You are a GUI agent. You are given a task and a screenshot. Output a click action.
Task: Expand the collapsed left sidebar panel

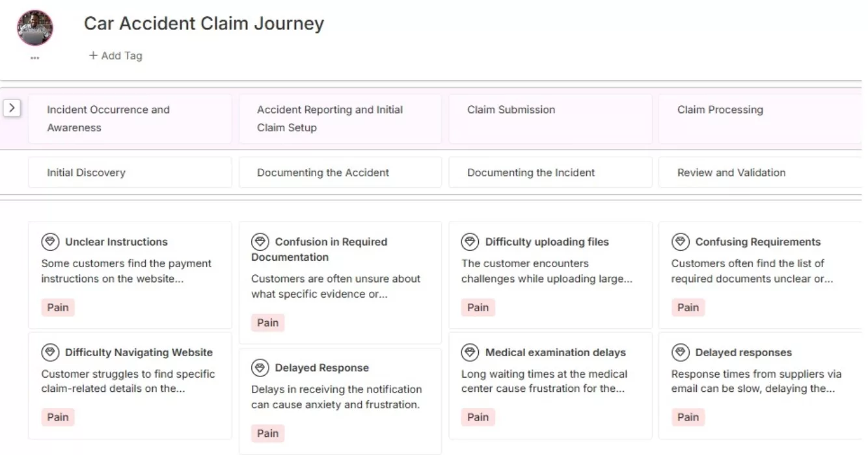[12, 107]
